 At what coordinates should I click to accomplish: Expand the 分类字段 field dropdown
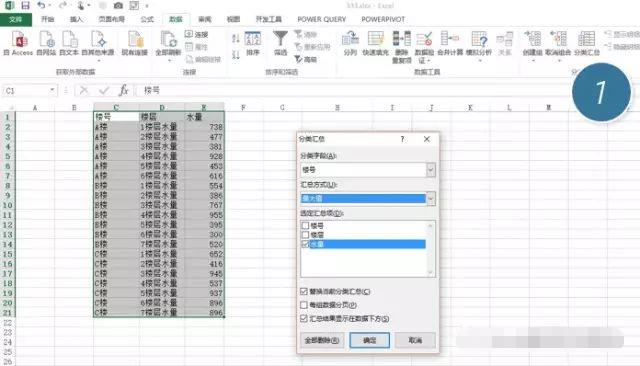431,170
